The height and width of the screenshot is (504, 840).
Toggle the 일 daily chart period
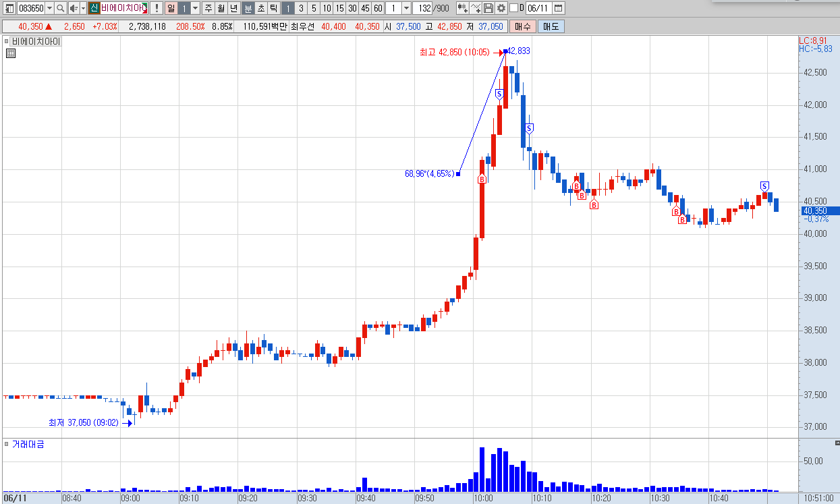tap(171, 8)
